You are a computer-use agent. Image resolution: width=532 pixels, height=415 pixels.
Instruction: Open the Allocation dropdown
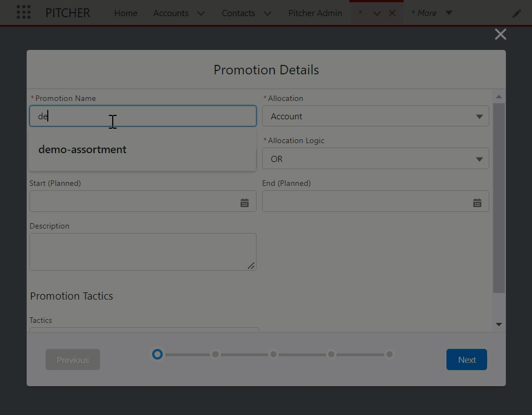(375, 117)
